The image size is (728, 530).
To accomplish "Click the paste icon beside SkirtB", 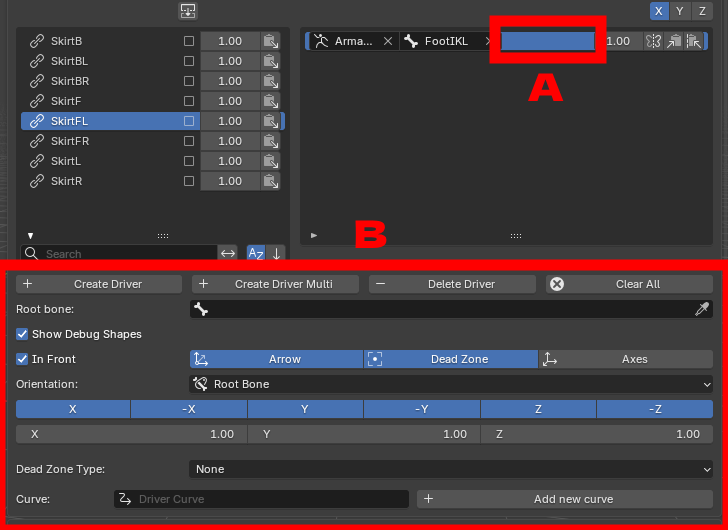I will pos(270,41).
